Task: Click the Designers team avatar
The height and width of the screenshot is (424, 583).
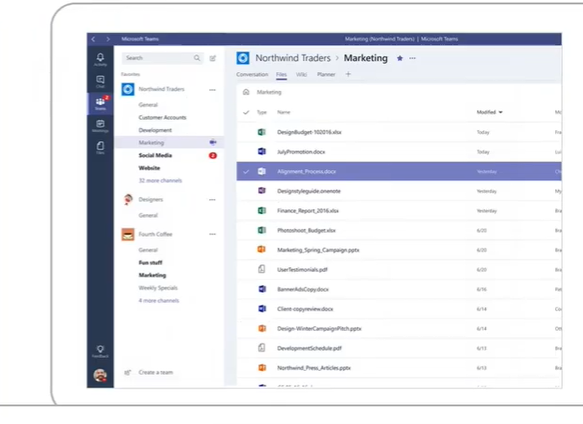Action: coord(128,199)
